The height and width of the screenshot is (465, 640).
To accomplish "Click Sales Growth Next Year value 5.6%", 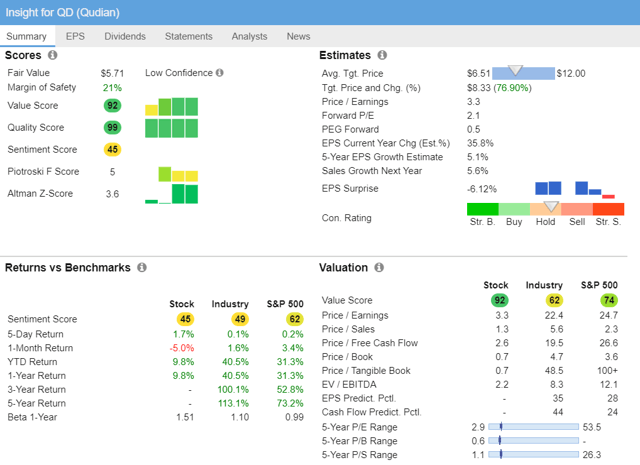I will pyautogui.click(x=478, y=171).
